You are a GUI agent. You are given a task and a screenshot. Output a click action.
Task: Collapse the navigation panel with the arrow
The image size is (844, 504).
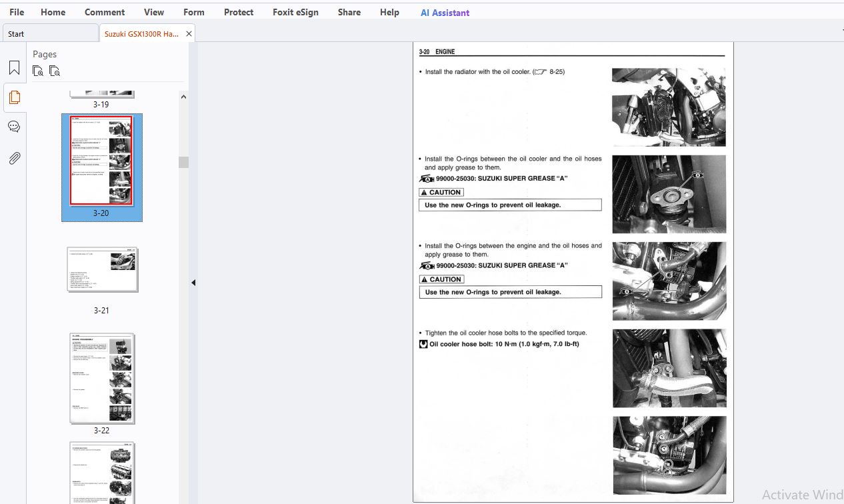click(193, 283)
